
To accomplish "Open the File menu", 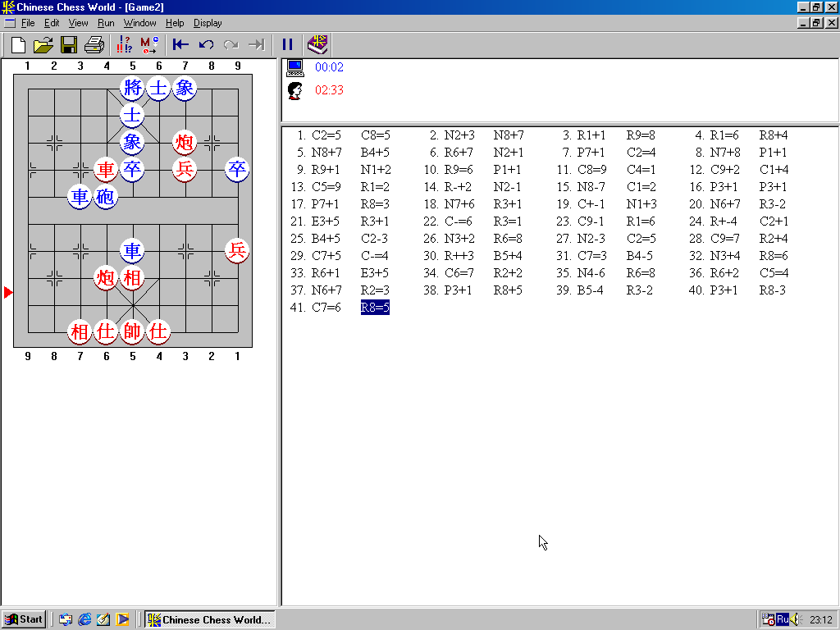I will [28, 23].
